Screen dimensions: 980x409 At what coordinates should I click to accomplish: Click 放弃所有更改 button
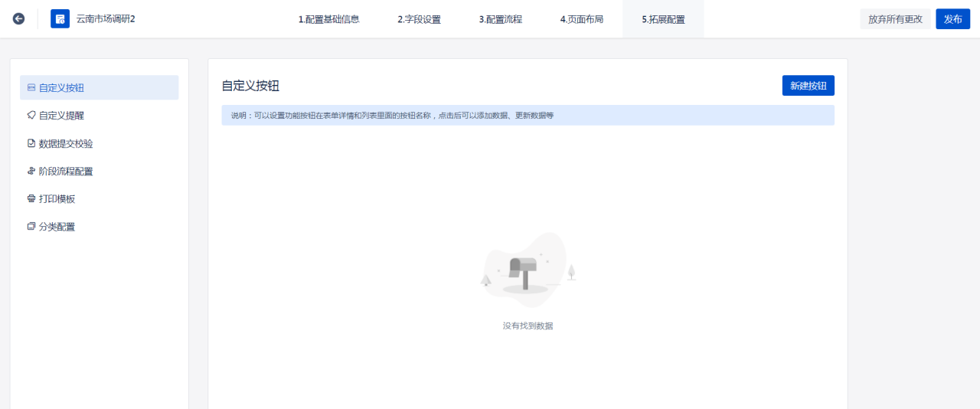point(895,19)
